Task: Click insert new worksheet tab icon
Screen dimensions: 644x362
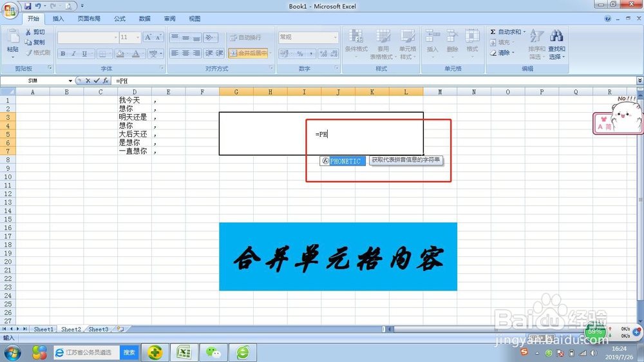Action: (120, 329)
